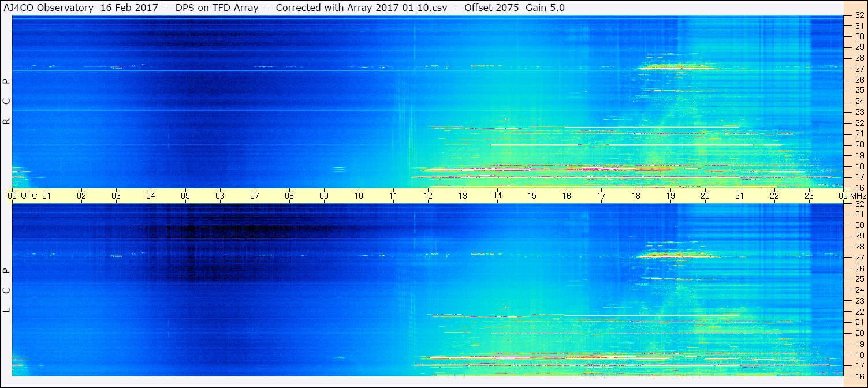This screenshot has width=868, height=388.
Task: Click the vertical 'L C P' panel label
Action: point(7,291)
